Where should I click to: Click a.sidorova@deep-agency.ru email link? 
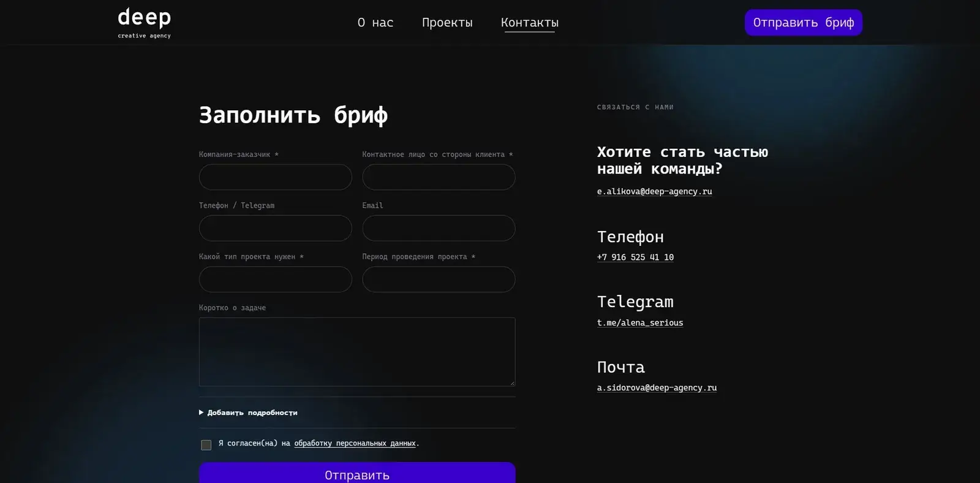pyautogui.click(x=657, y=388)
